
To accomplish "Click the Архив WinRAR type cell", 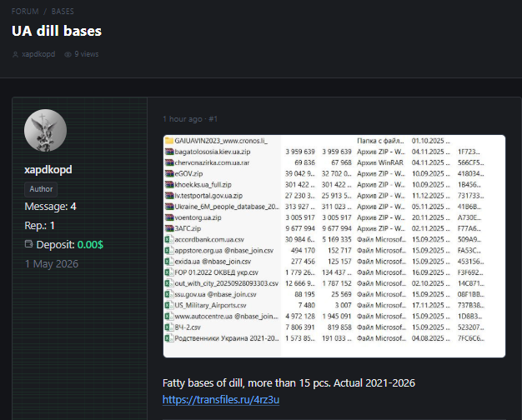I will [x=380, y=162].
